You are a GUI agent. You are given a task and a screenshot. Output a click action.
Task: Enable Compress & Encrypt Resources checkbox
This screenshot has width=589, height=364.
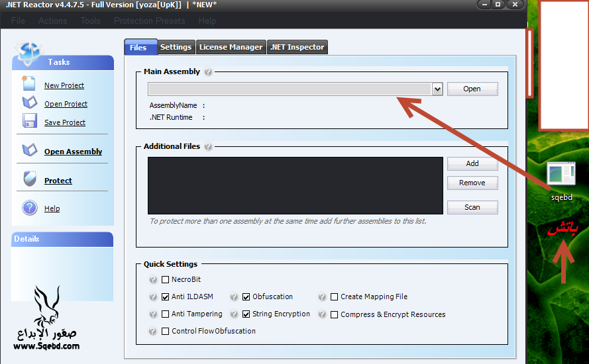coord(335,315)
